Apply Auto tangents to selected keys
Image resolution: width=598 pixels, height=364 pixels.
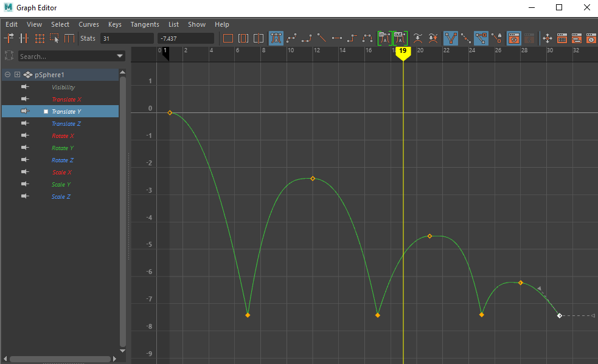[x=276, y=38]
